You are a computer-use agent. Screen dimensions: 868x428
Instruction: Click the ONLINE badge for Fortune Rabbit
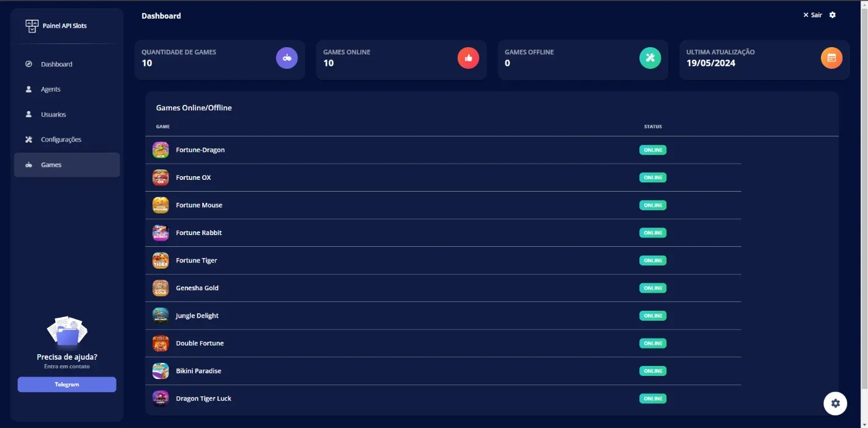(653, 233)
